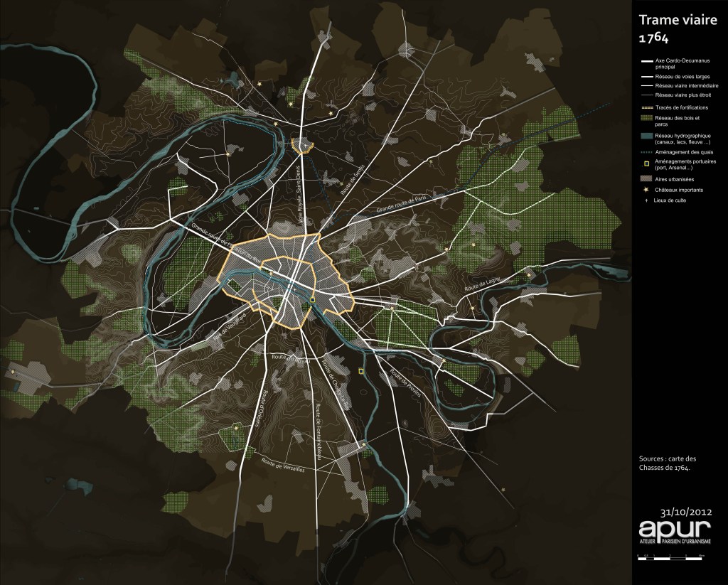Select the yellow square port symbol in legend
This screenshot has height=585, width=728.
click(646, 163)
